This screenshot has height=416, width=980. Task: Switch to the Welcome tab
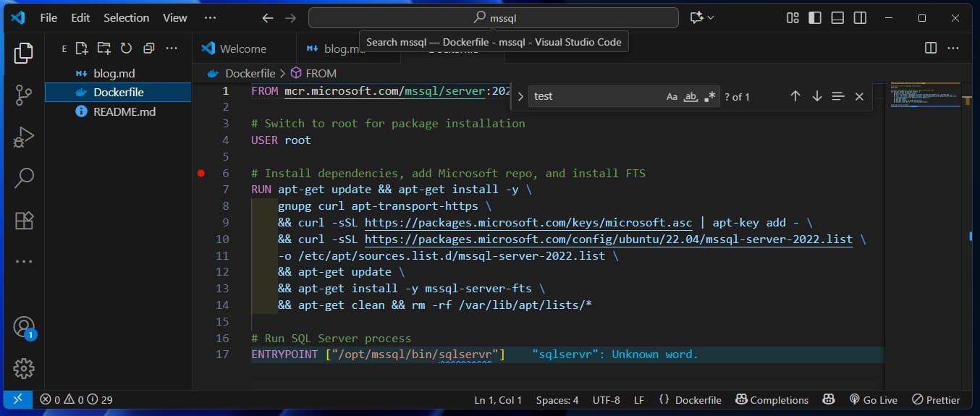coord(244,48)
